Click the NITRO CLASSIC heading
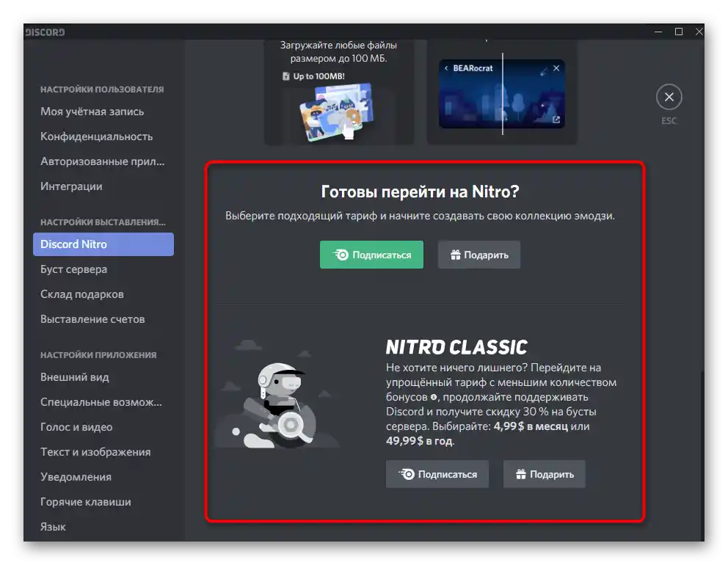 pos(456,347)
